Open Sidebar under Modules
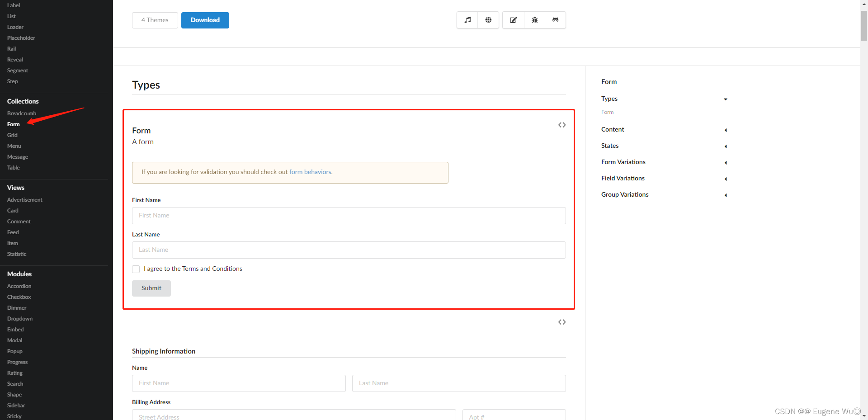 tap(16, 406)
